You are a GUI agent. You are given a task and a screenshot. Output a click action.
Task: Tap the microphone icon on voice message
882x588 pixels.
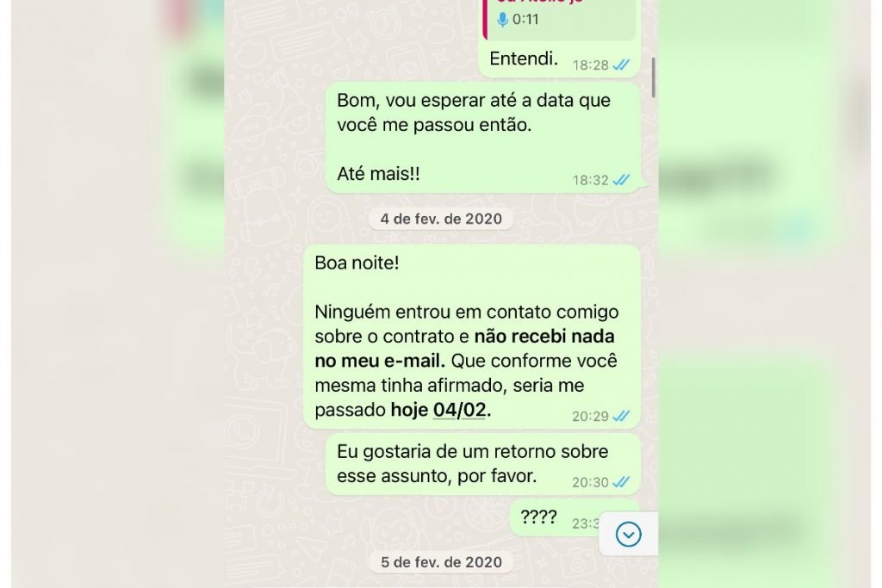pos(502,20)
